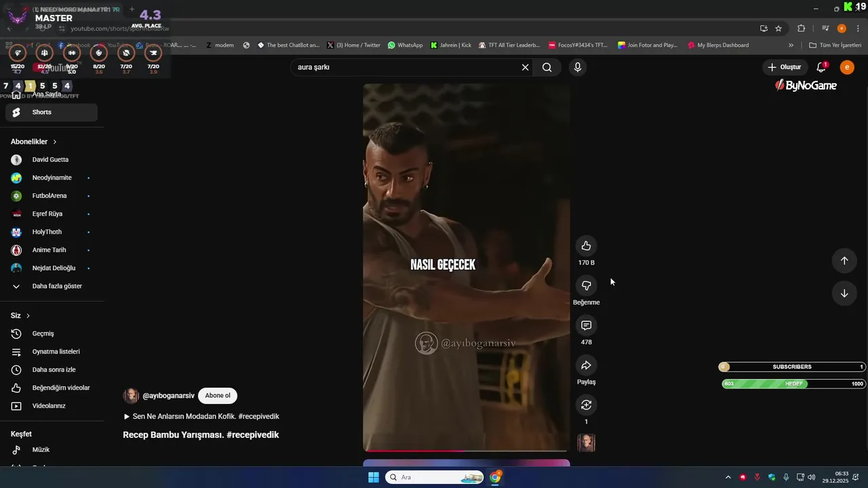Click the install app icon in address bar

(x=764, y=28)
